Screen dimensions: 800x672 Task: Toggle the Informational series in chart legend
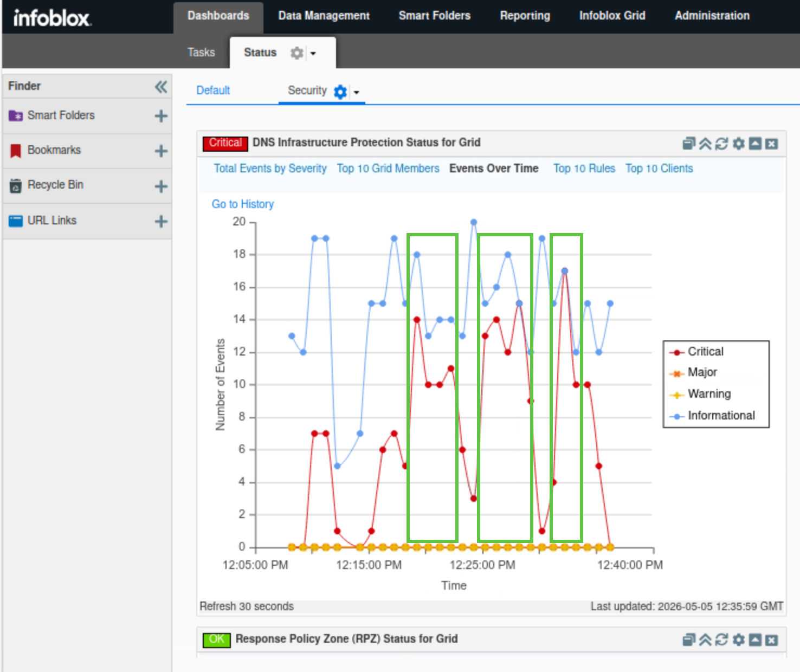pyautogui.click(x=712, y=416)
